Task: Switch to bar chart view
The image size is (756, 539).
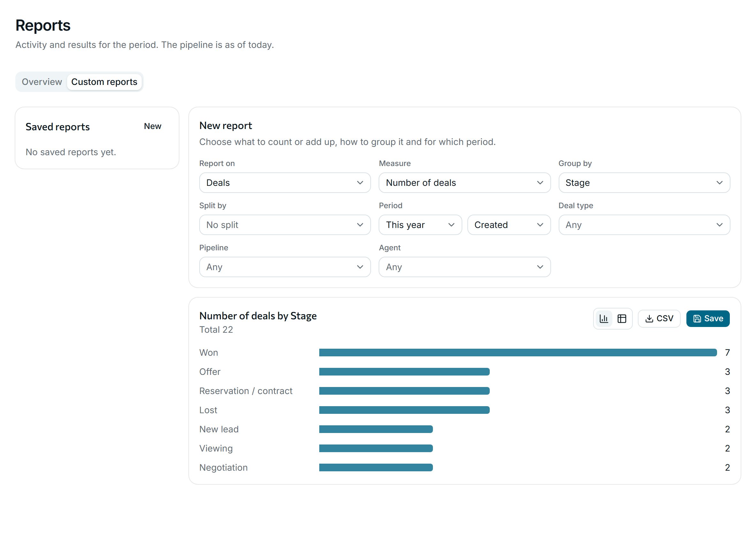Action: [604, 319]
